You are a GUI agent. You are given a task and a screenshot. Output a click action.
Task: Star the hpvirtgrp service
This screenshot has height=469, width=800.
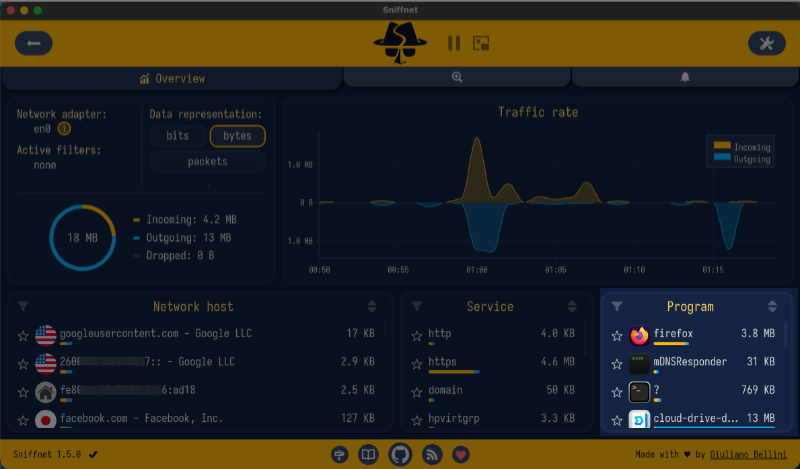coord(417,421)
